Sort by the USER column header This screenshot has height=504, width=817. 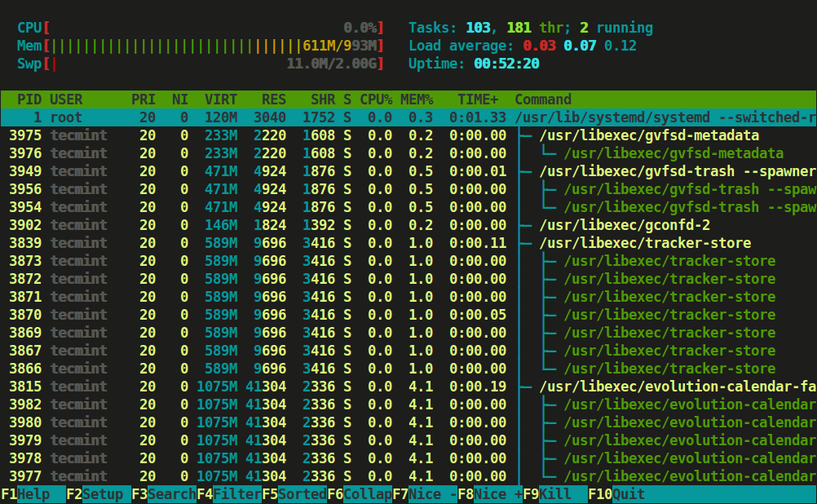pos(66,99)
